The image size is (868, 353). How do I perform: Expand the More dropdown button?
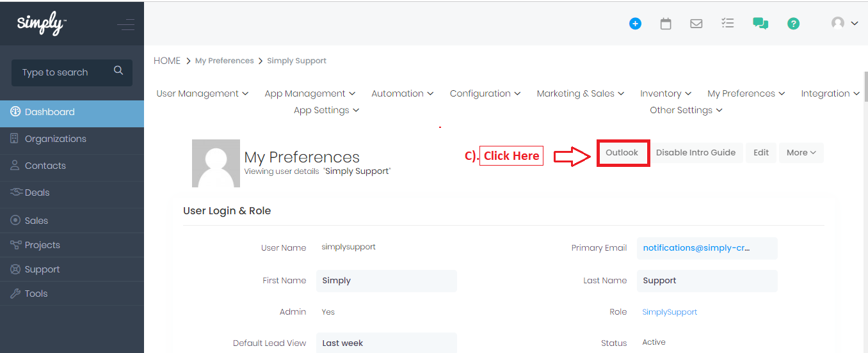(801, 153)
